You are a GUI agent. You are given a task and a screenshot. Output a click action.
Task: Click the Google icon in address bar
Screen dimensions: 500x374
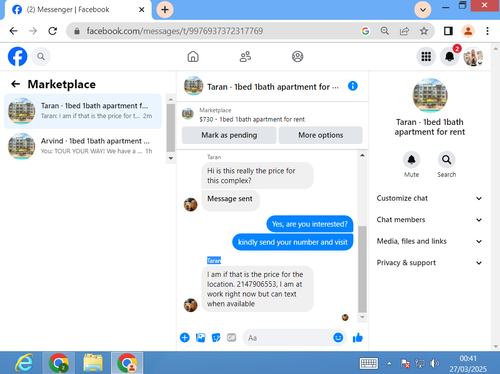coord(365,31)
